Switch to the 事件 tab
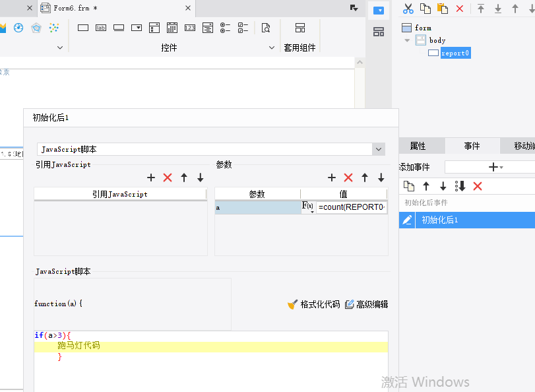The image size is (535, 392). pos(472,146)
